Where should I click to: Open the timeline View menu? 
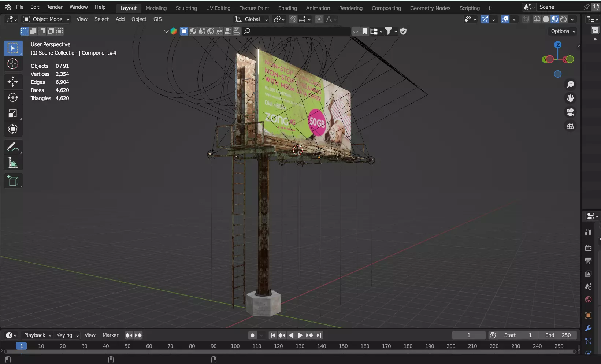pyautogui.click(x=90, y=335)
